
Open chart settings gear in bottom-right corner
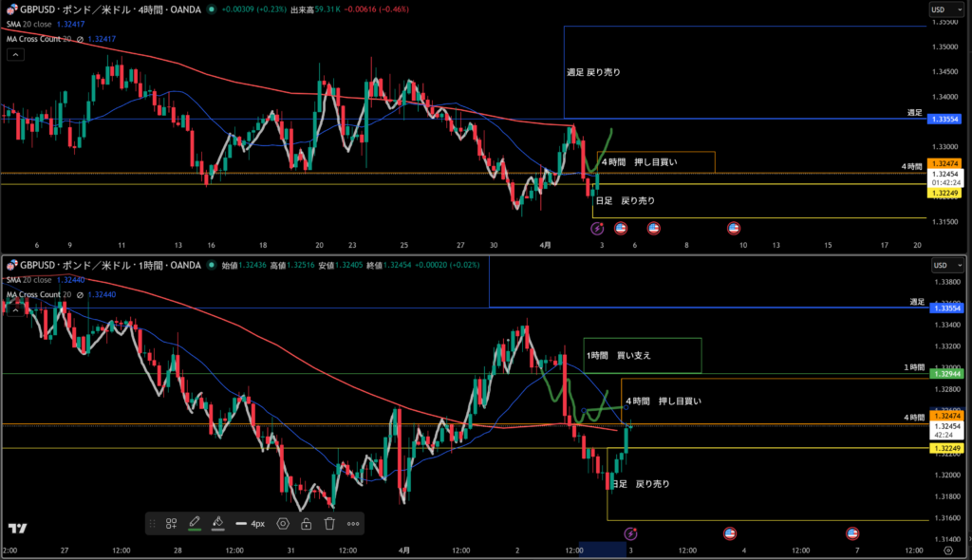coord(947,550)
